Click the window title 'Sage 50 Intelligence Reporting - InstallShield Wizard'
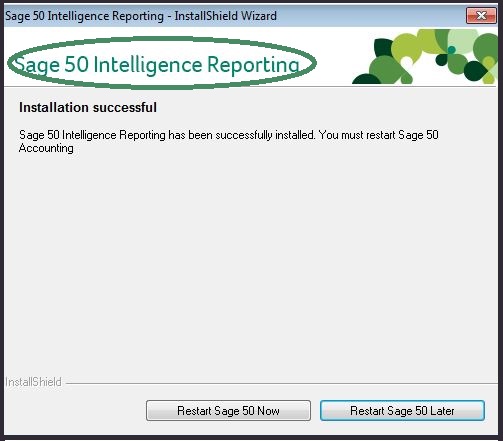This screenshot has height=441, width=503. (141, 16)
